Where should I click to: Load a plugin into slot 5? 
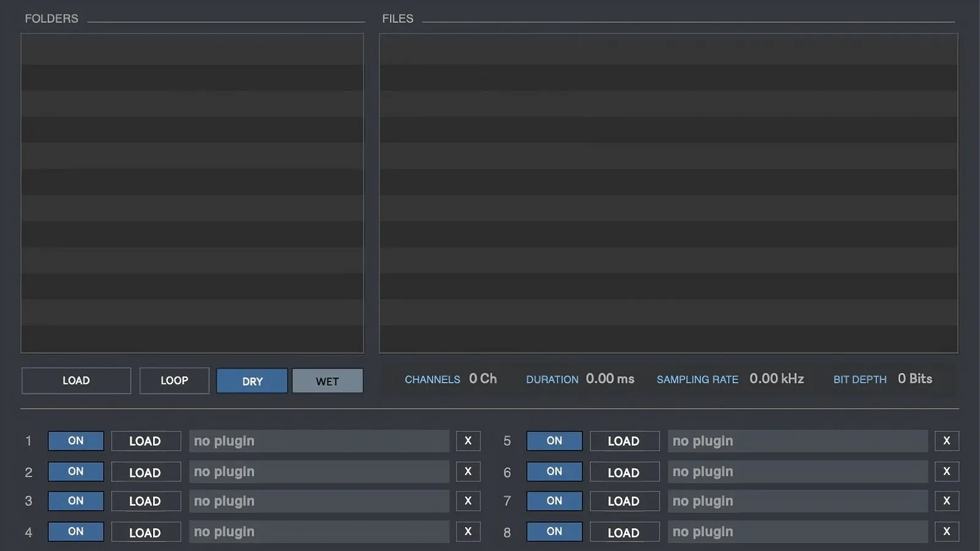(x=625, y=441)
